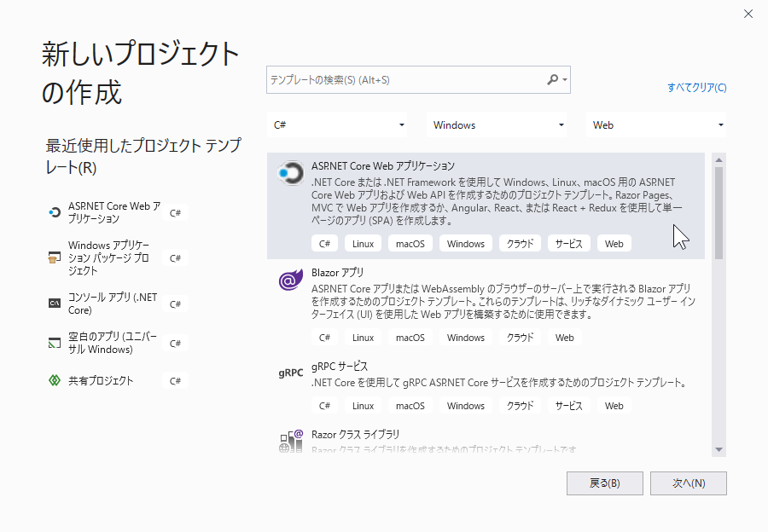Click the gRPC service template icon
The height and width of the screenshot is (532, 768).
pos(291,373)
